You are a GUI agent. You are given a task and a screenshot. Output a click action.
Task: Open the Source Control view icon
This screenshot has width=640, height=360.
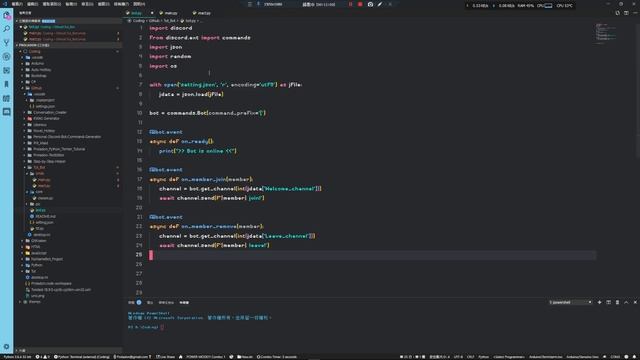tap(7, 43)
